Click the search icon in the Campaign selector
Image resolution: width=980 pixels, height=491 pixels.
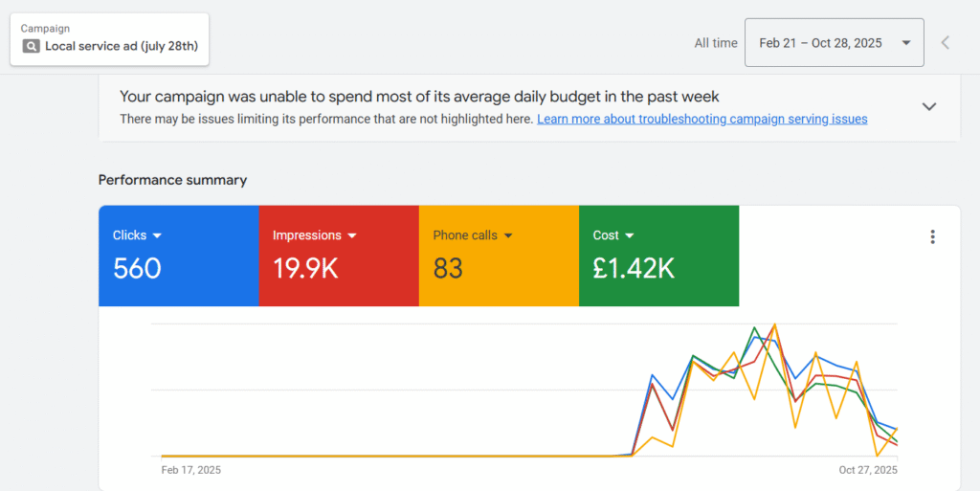point(31,46)
